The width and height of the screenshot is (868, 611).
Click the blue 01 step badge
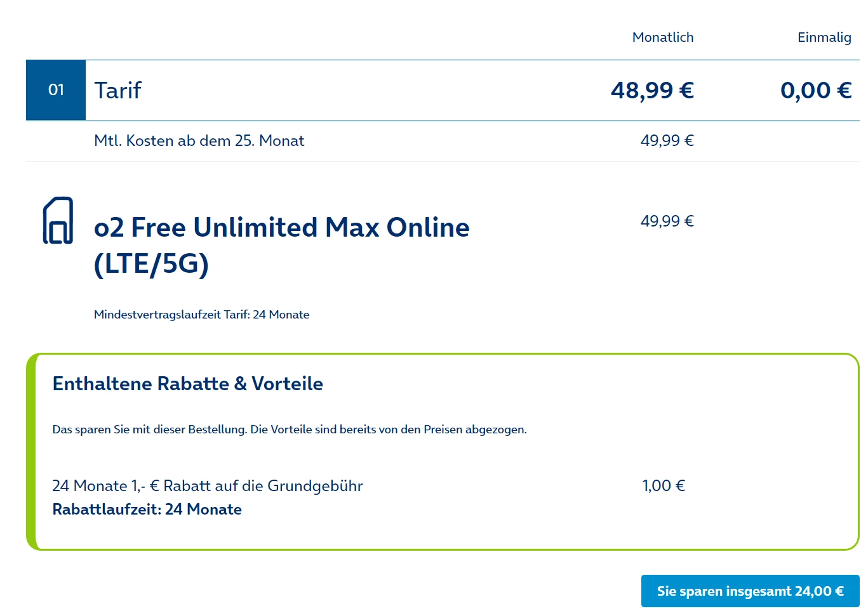tap(56, 90)
